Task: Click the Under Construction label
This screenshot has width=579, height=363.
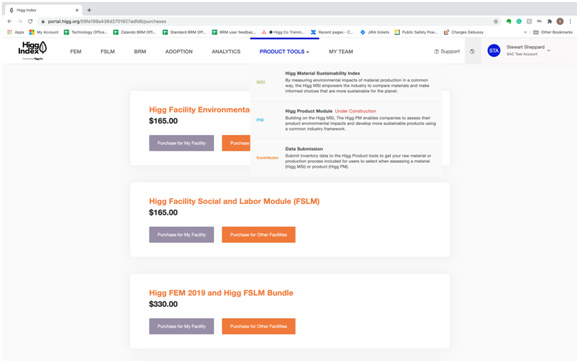Action: tap(355, 111)
